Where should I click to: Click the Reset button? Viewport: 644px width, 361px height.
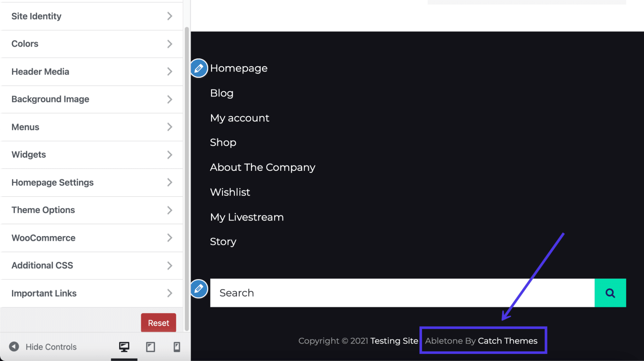(159, 323)
